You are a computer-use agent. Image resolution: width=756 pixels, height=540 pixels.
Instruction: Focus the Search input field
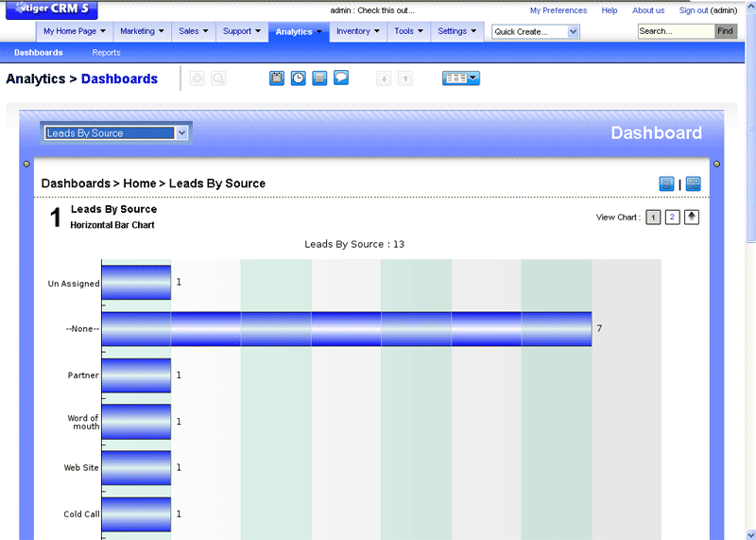click(x=676, y=31)
